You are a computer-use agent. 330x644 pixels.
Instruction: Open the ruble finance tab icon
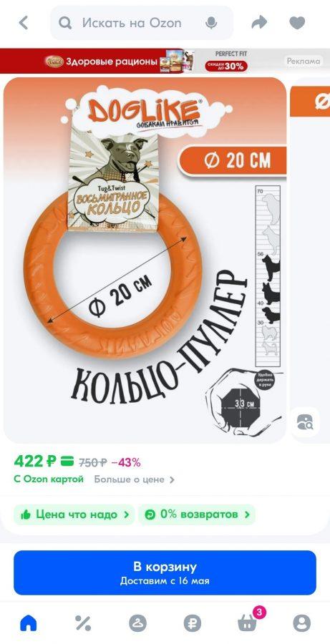point(193,623)
